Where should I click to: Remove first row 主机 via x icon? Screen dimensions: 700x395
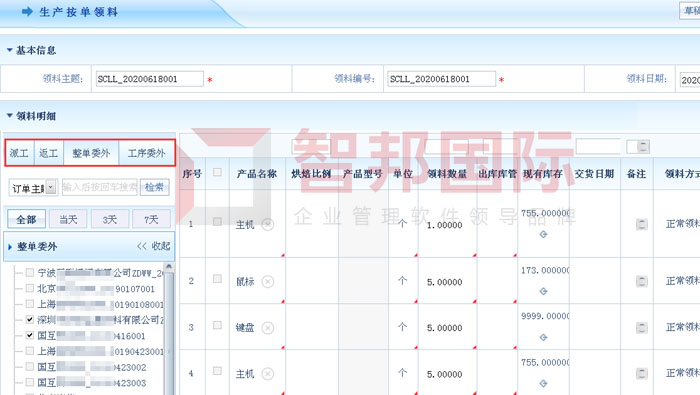[267, 225]
